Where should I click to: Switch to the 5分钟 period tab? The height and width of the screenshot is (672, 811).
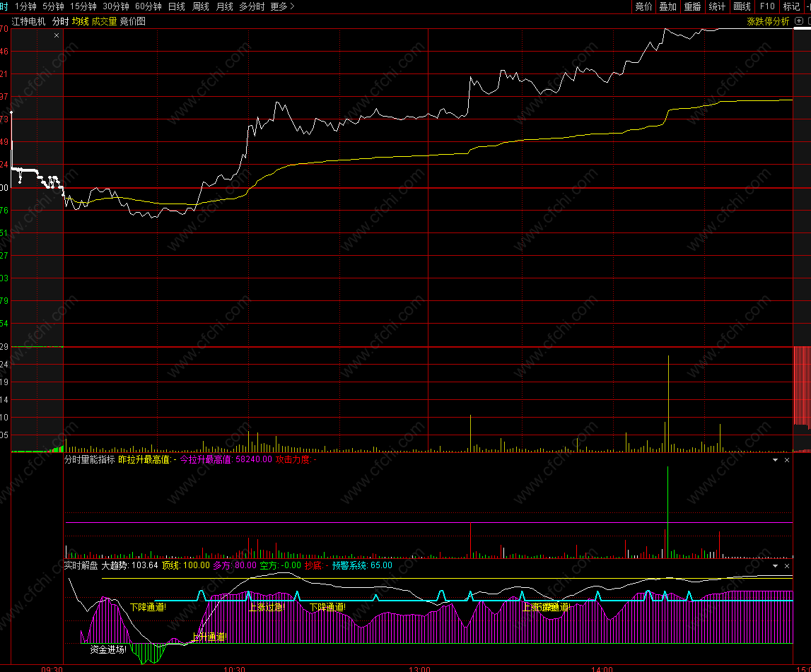tap(53, 6)
